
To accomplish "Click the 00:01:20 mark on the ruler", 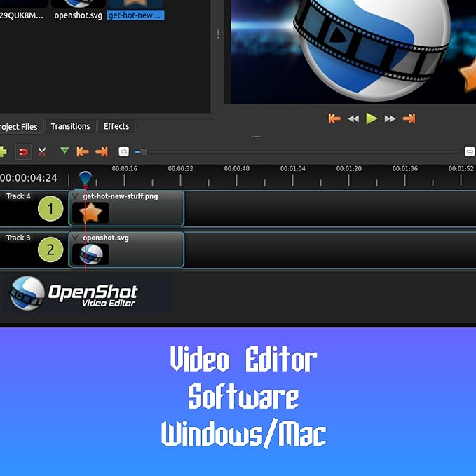I will tap(349, 168).
